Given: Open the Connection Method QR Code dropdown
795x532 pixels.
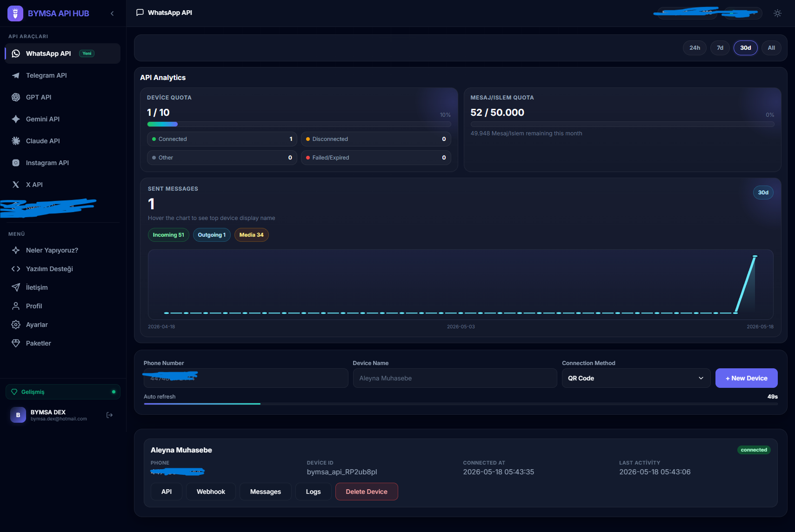Looking at the screenshot, I should (636, 378).
